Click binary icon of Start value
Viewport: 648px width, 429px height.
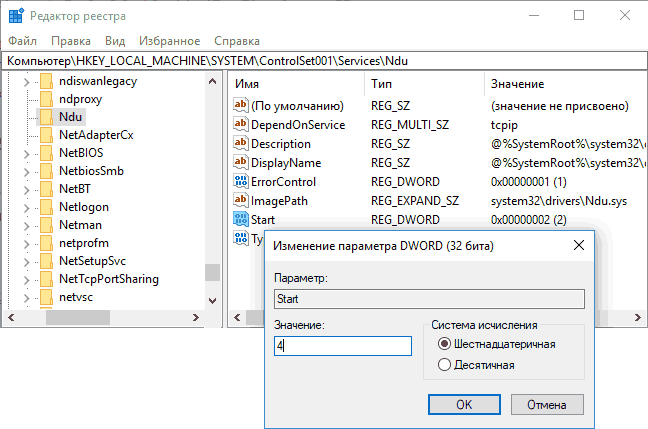click(x=241, y=219)
